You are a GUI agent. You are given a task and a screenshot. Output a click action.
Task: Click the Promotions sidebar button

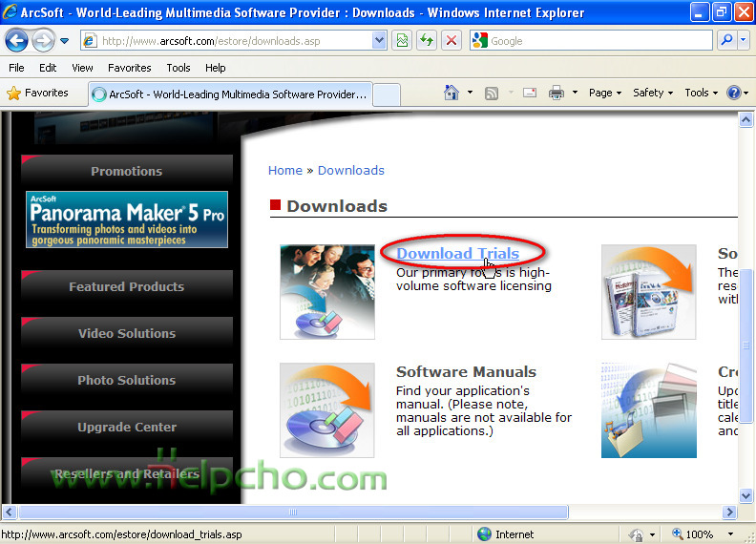coord(127,172)
